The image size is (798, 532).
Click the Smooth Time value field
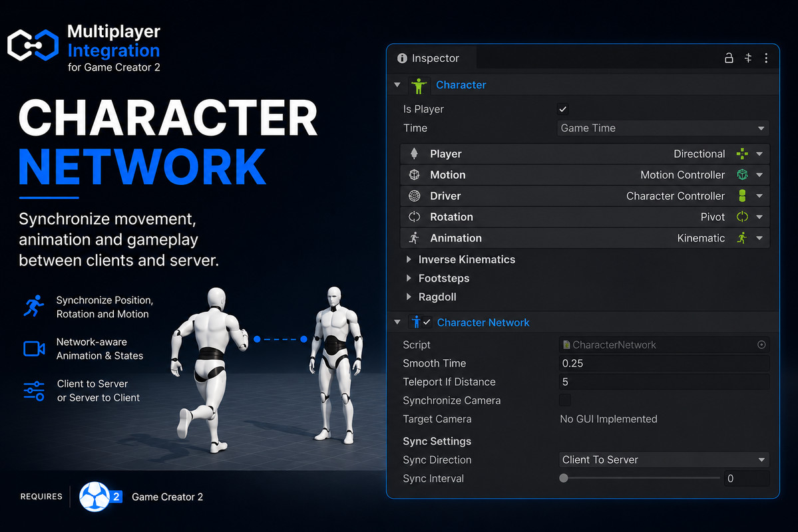click(x=664, y=363)
